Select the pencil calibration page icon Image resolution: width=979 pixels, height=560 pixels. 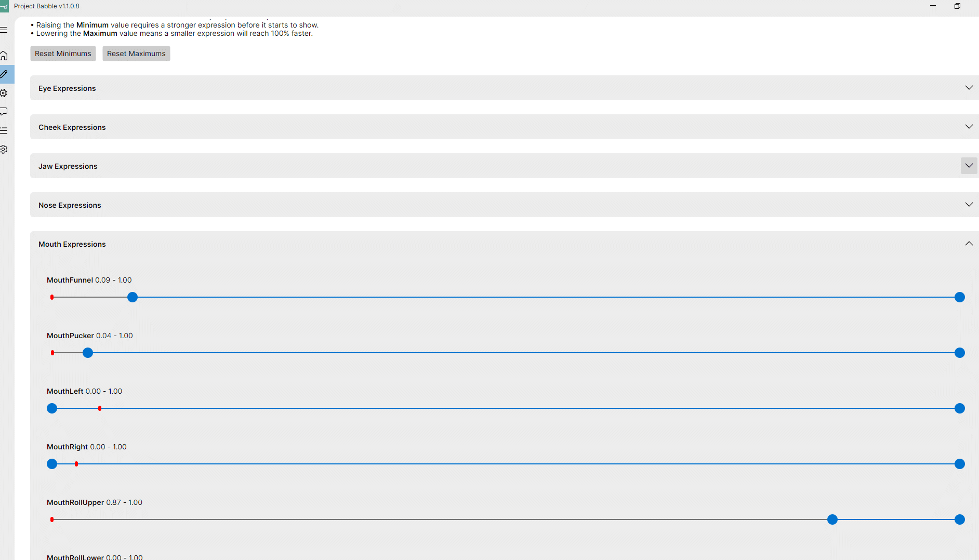pos(4,74)
